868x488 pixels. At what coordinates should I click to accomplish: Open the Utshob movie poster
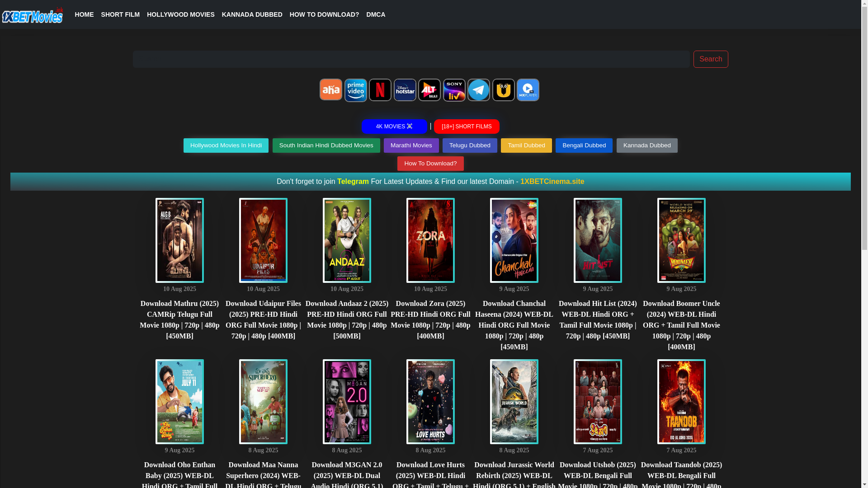(x=598, y=402)
